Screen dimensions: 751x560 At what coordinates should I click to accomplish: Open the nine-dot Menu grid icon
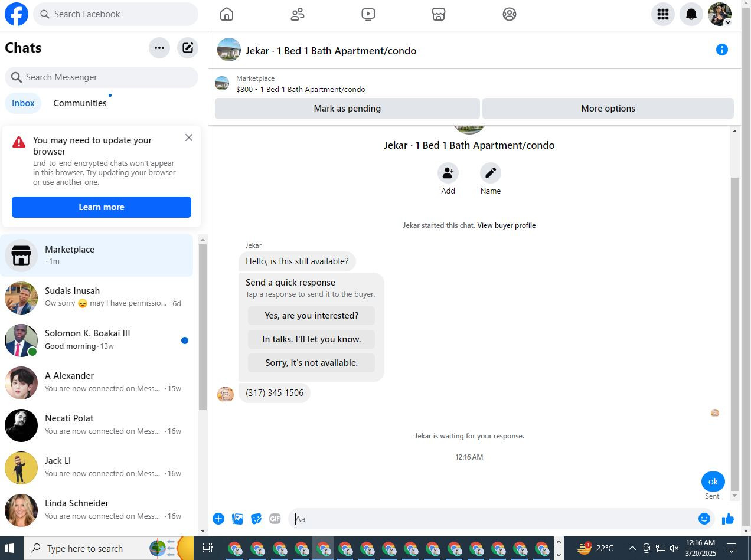point(663,14)
